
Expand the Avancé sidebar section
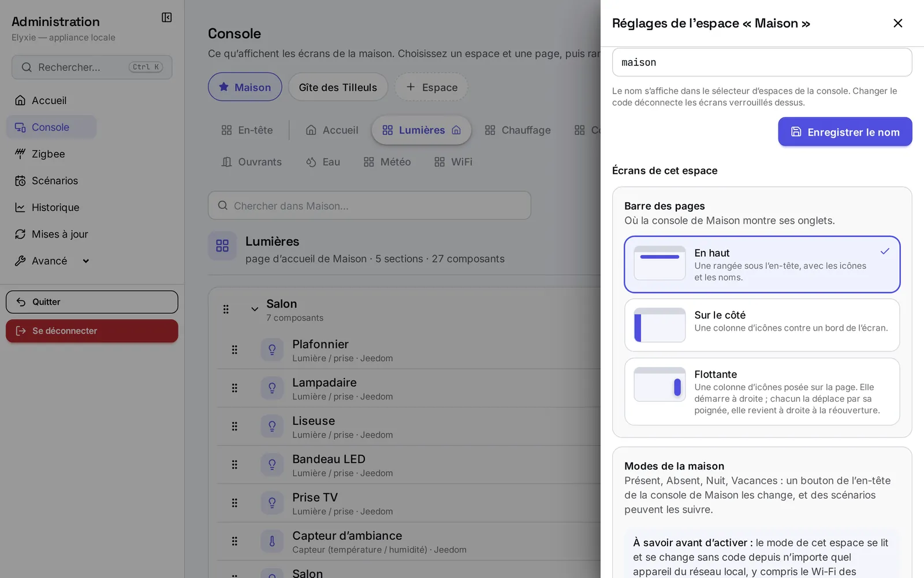[x=52, y=261]
